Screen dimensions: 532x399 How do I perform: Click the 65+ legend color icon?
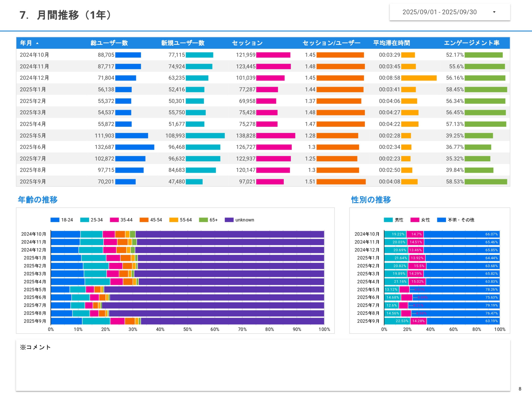click(x=203, y=220)
